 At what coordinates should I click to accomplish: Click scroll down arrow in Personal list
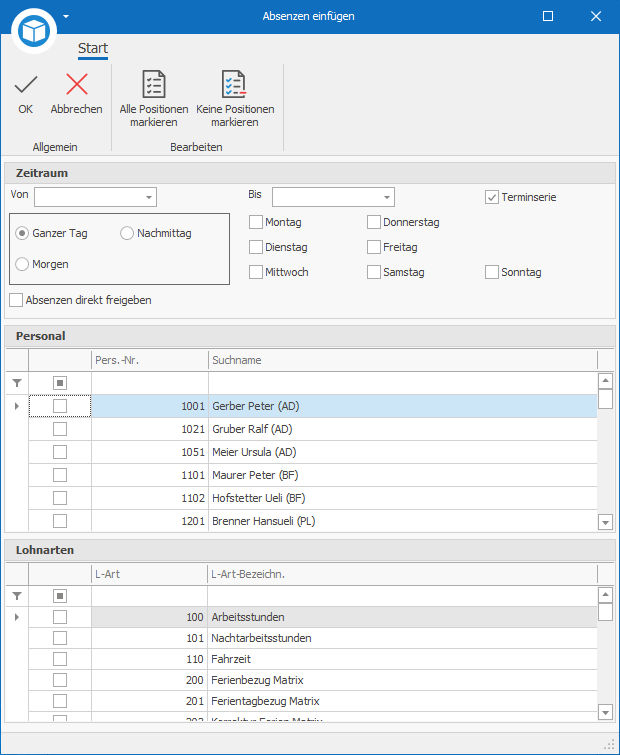605,522
